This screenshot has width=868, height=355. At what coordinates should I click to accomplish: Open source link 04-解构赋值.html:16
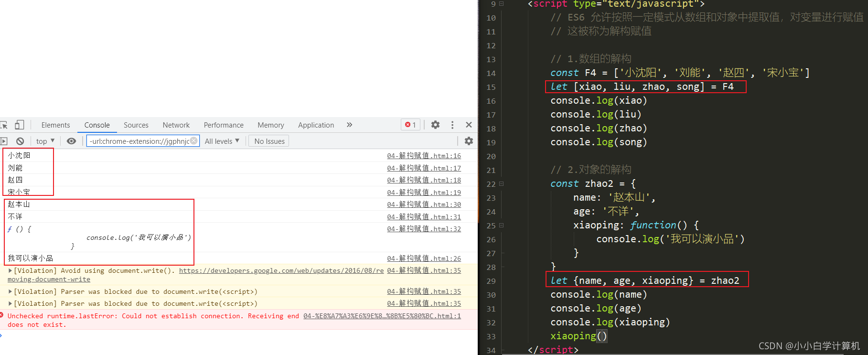(424, 156)
